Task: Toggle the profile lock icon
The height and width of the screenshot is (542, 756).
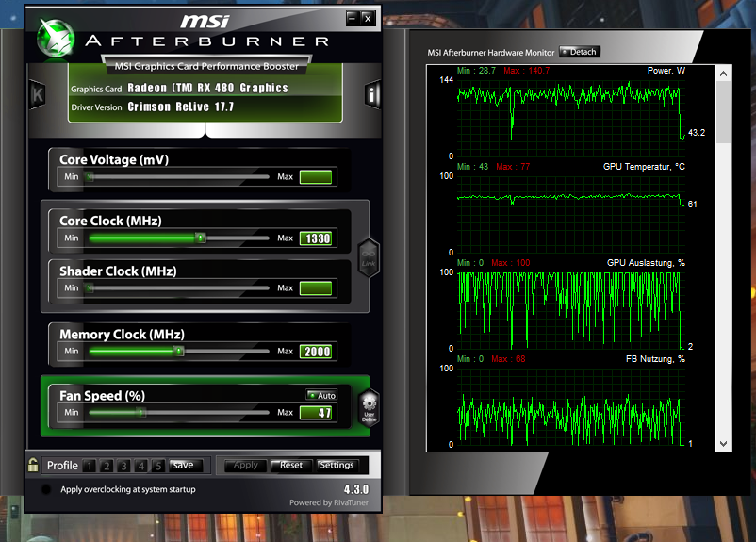Action: click(33, 465)
